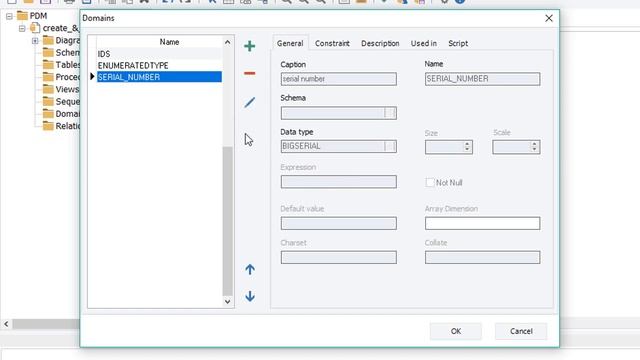Image resolution: width=640 pixels, height=360 pixels.
Task: Expand the Diagrams folder in the tree
Action: (x=35, y=40)
